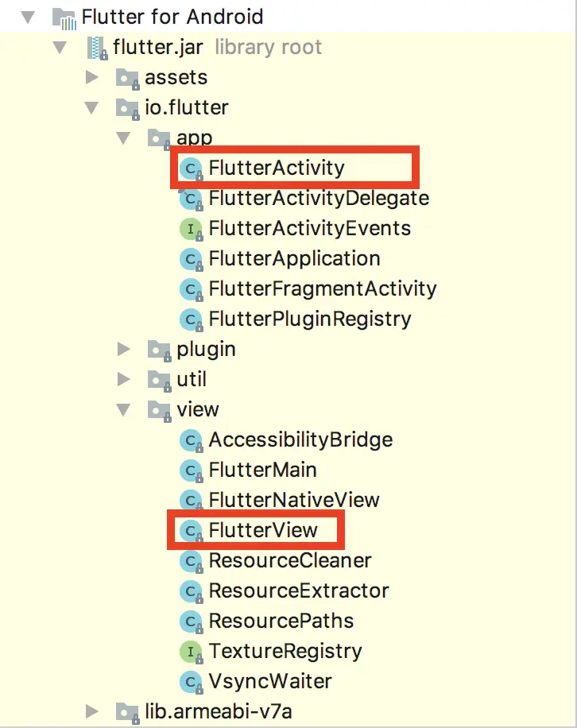Screen dimensions: 577x728
Task: Select FlutterNativeView class entry
Action: pyautogui.click(x=294, y=501)
